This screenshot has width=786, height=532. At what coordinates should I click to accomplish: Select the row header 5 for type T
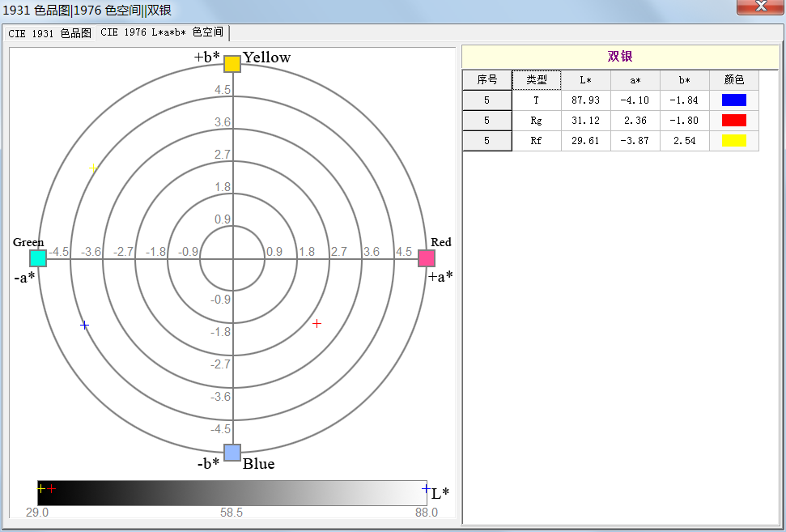point(486,100)
